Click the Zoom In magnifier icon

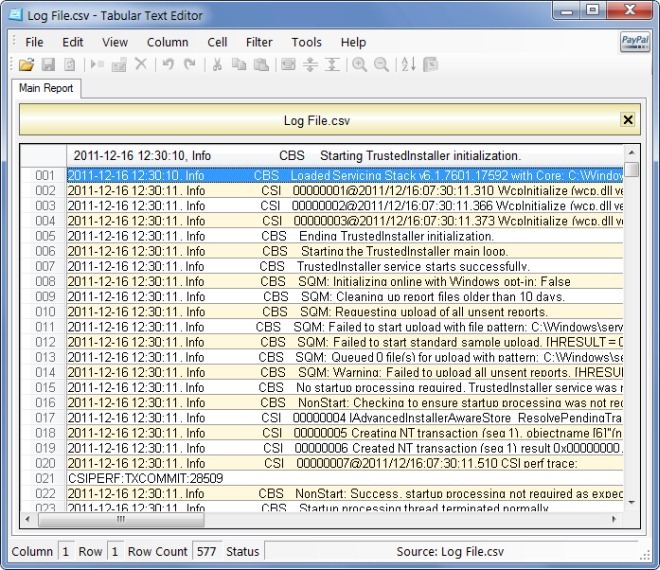359,64
